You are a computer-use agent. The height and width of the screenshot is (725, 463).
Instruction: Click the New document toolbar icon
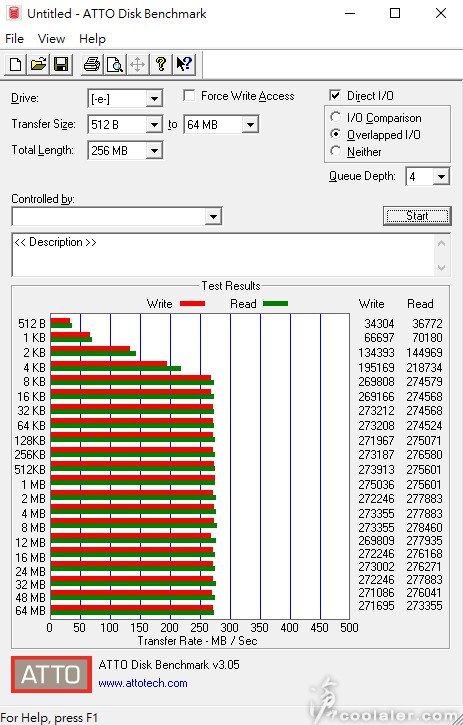pyautogui.click(x=15, y=64)
